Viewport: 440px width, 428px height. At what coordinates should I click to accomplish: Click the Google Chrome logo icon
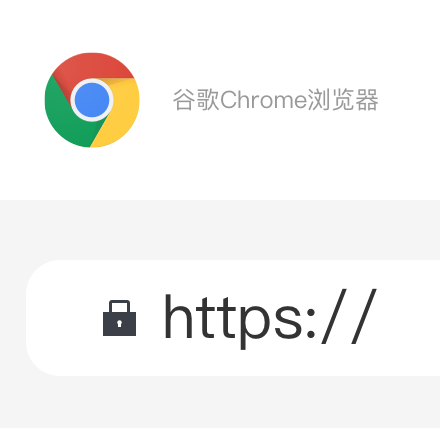pyautogui.click(x=92, y=100)
